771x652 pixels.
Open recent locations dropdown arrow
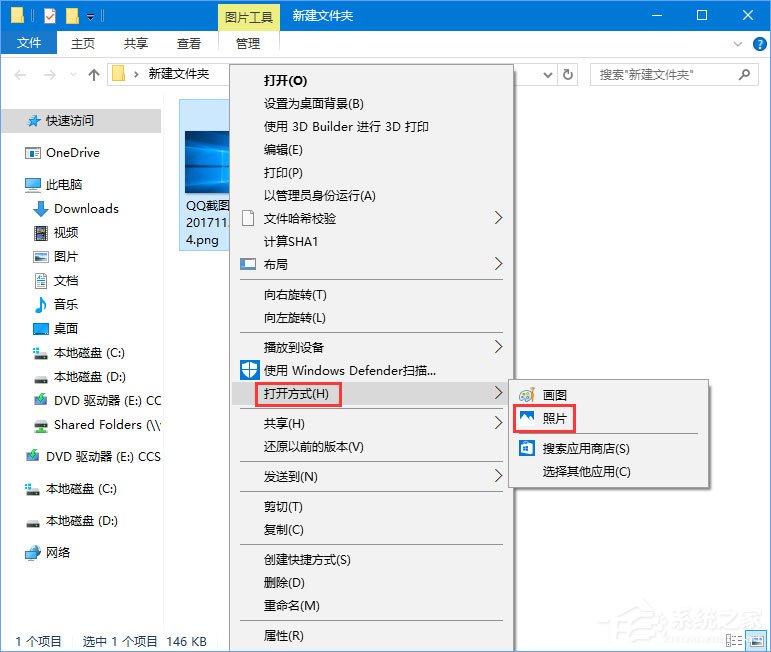coord(74,75)
